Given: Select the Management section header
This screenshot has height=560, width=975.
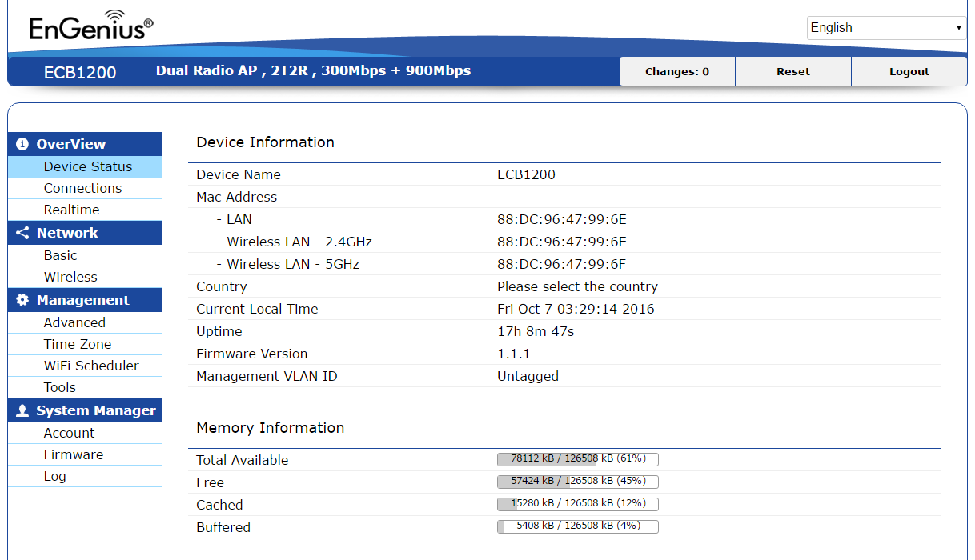Looking at the screenshot, I should (85, 300).
